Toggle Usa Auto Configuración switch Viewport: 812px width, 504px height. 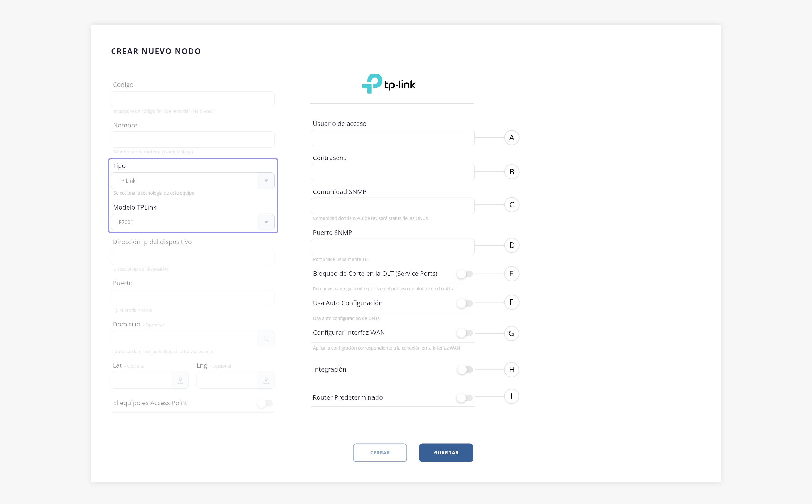(x=465, y=303)
